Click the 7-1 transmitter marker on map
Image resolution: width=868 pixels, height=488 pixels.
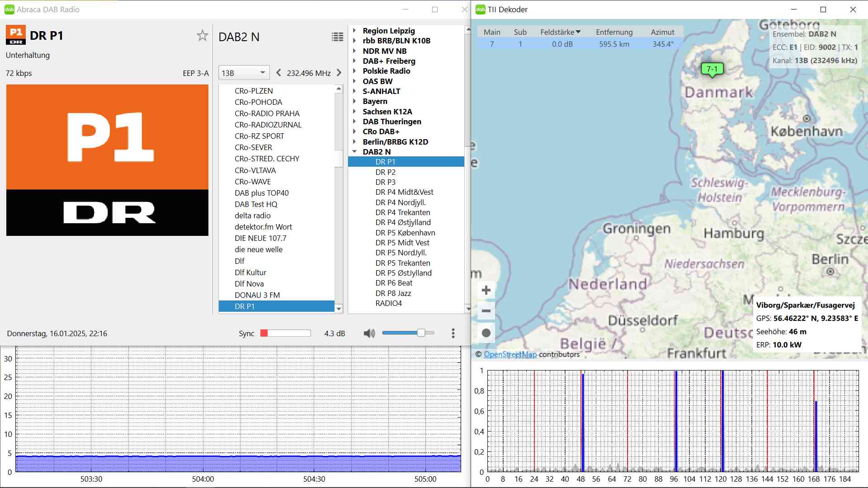tap(712, 69)
